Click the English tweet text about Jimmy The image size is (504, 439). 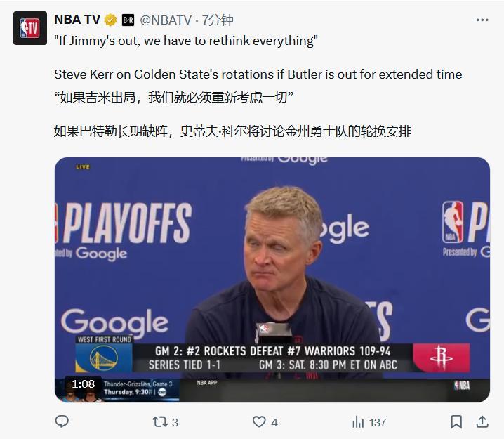pos(186,41)
